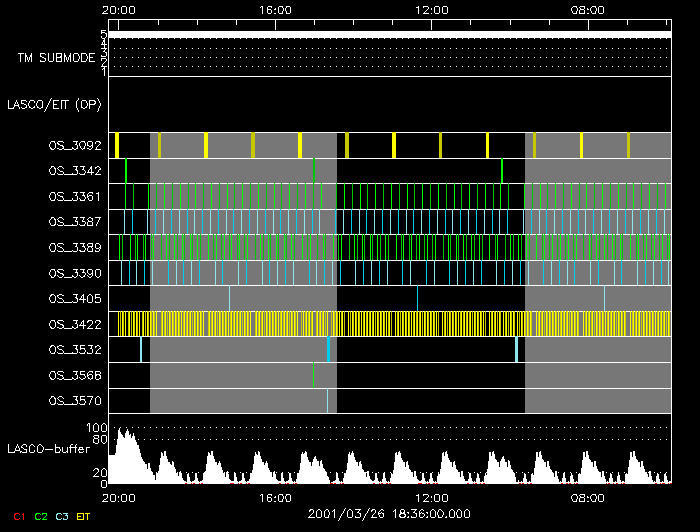Select the C3 legend entry
The width and height of the screenshot is (700, 532).
tap(62, 516)
